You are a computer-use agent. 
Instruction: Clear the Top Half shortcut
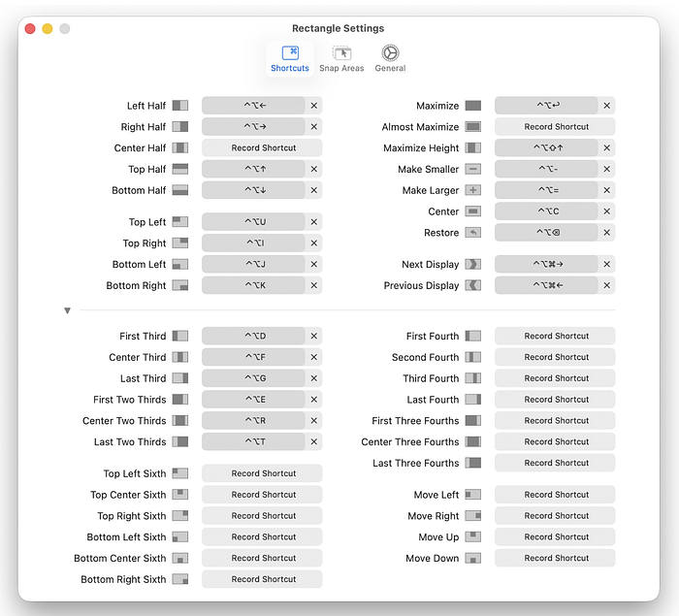314,169
